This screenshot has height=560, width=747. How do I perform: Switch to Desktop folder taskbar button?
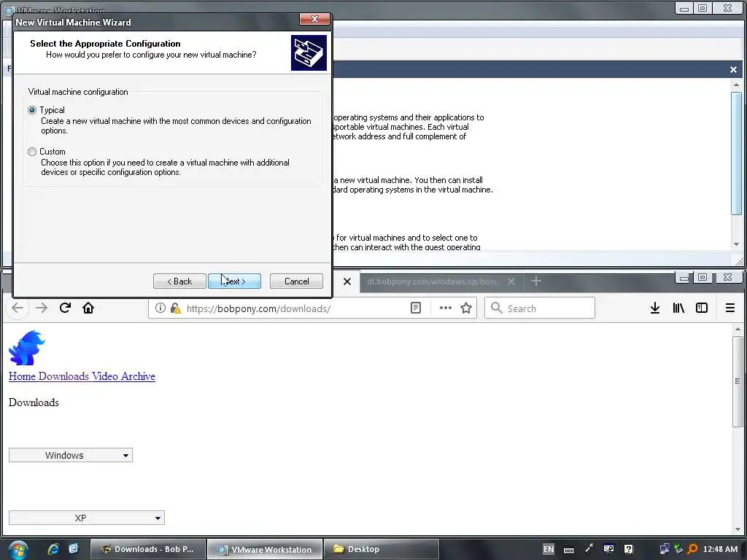381,549
